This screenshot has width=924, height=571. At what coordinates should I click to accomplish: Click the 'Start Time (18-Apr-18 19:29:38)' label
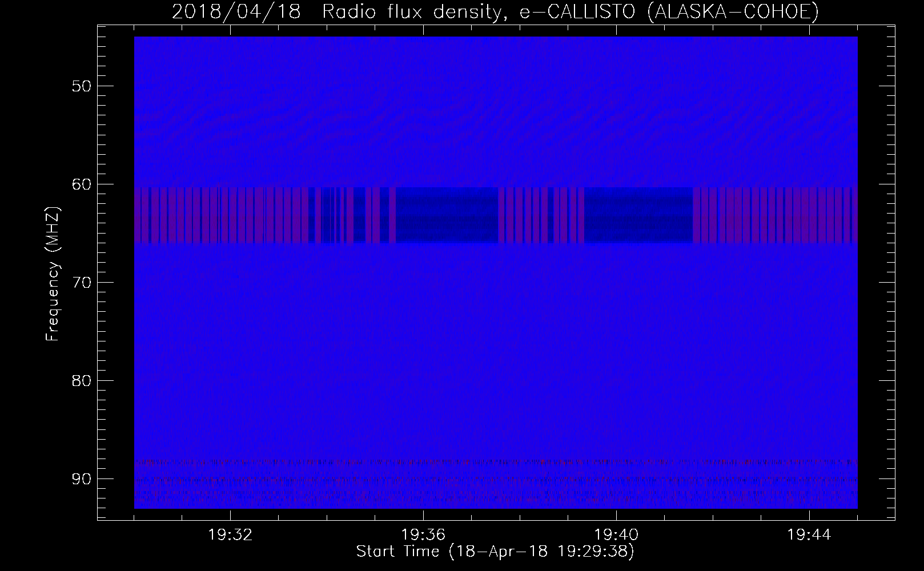tap(495, 552)
